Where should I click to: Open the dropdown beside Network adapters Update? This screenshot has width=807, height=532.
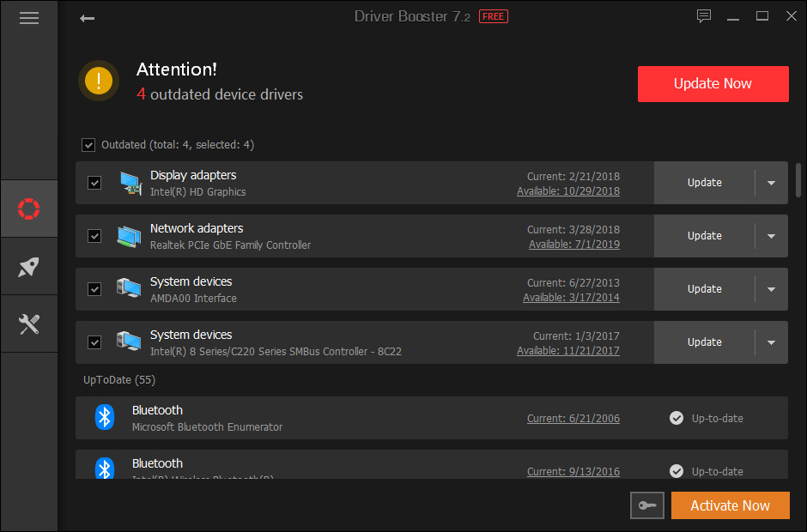(x=770, y=235)
